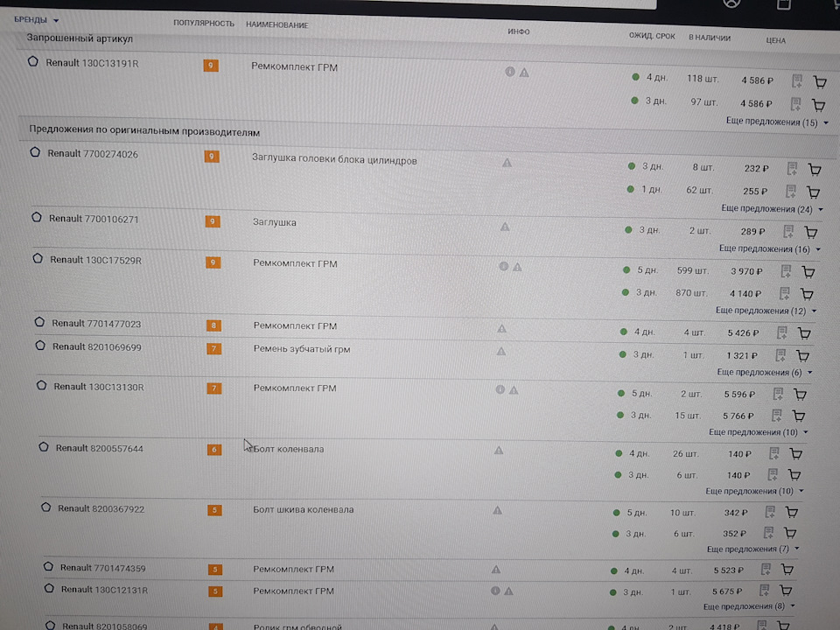Add Болт шкива коленвала 342 ₽ to cart
This screenshot has width=840, height=630.
[x=792, y=513]
